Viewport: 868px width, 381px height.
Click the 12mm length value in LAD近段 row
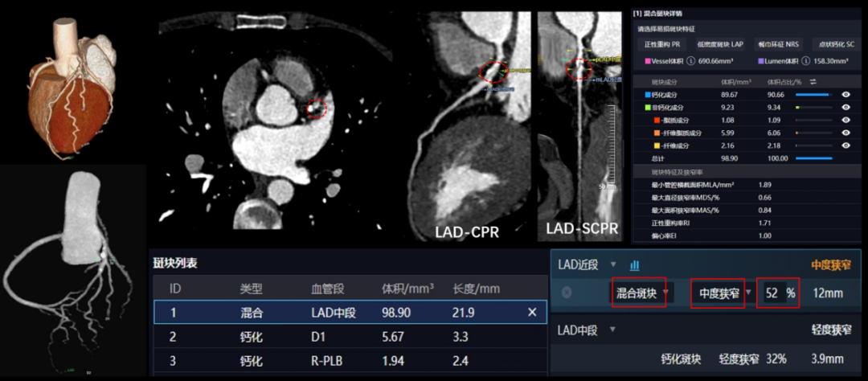point(828,293)
